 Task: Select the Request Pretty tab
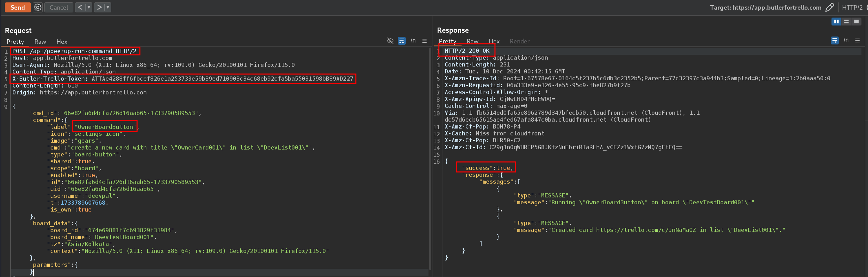click(15, 42)
